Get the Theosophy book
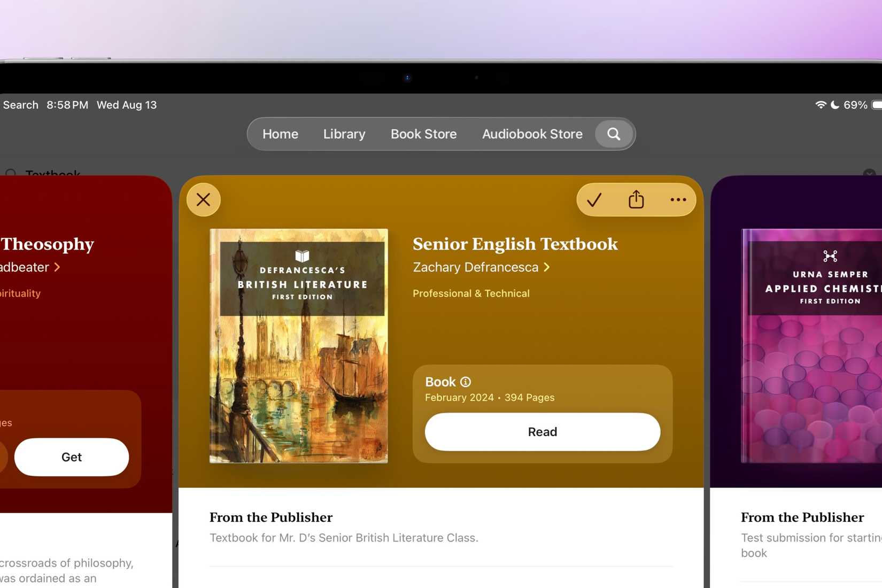 [x=71, y=457]
